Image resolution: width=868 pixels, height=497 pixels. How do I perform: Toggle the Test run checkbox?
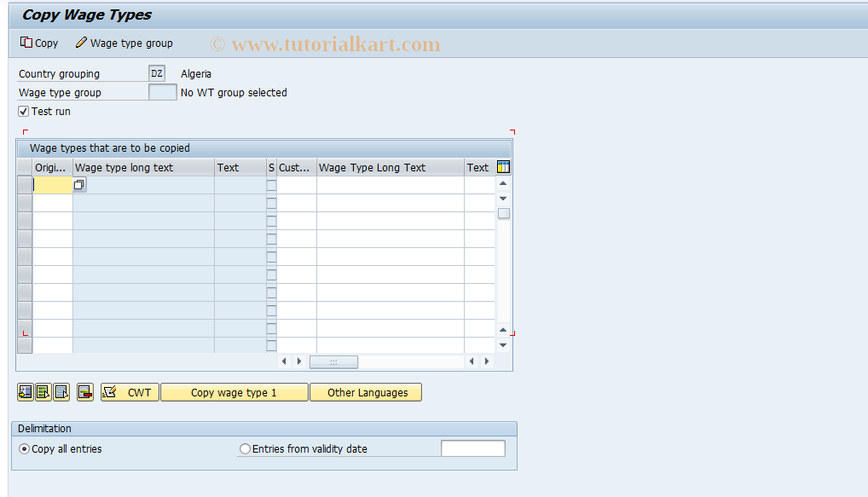pos(23,111)
